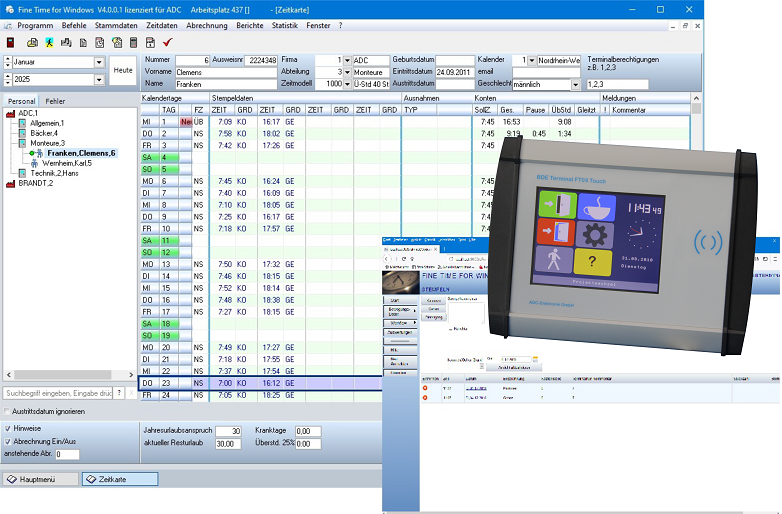Select the ADC,1 company factory icon
Viewport: 782px width, 514px height.
pyautogui.click(x=11, y=113)
